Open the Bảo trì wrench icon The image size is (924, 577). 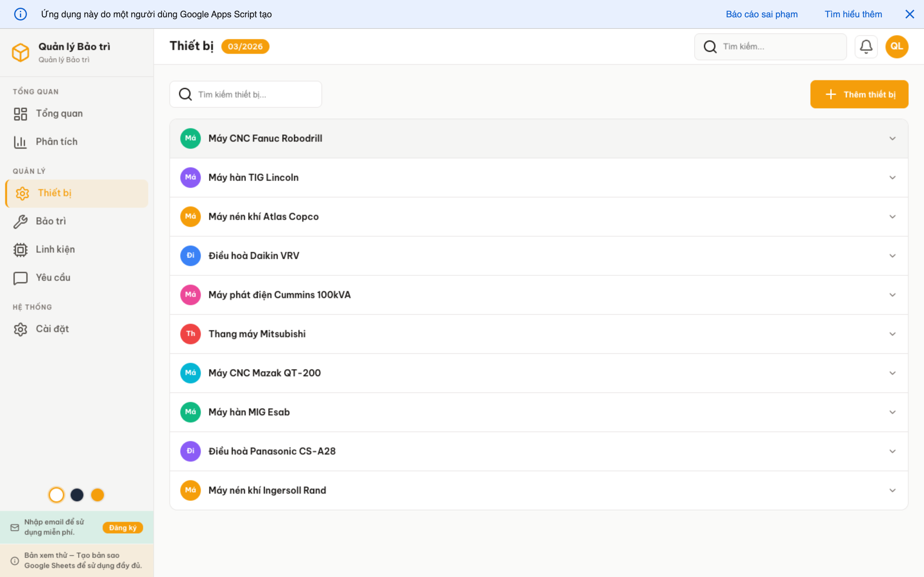point(20,221)
